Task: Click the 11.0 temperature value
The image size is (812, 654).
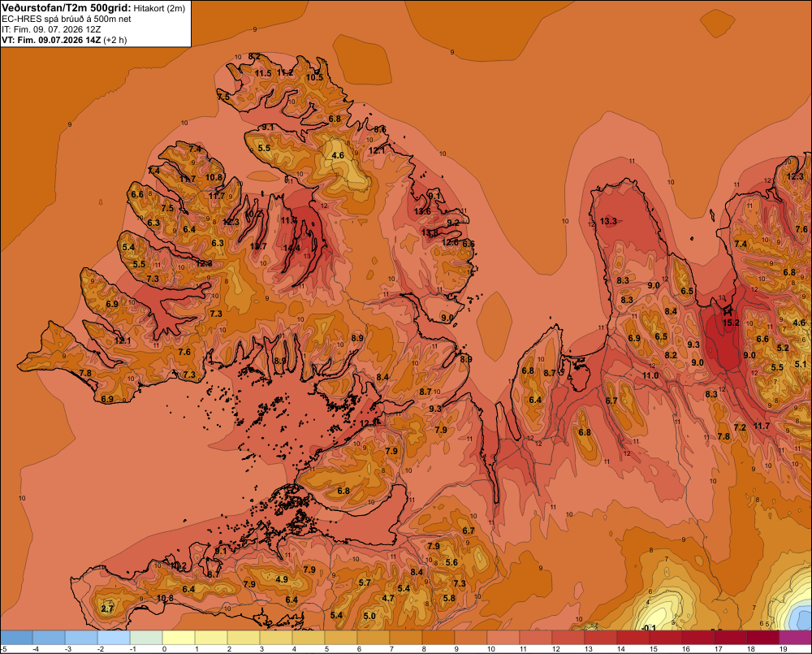Action: tap(651, 375)
